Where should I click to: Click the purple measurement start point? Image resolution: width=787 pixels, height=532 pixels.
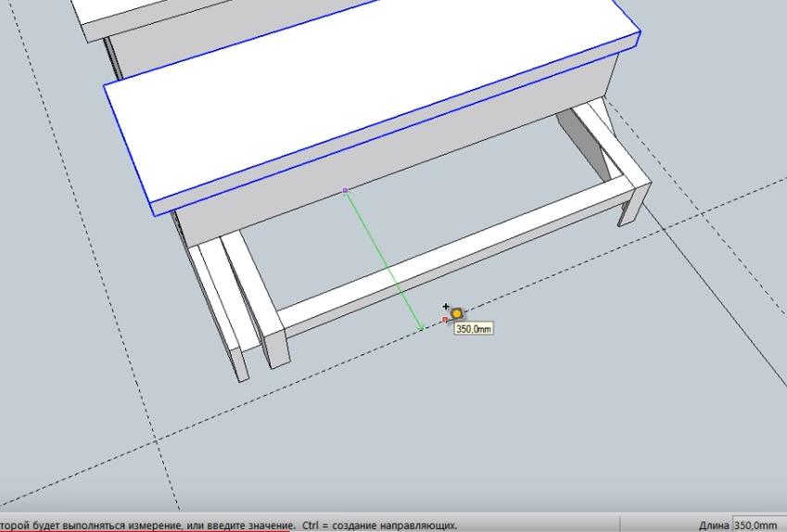[x=346, y=190]
